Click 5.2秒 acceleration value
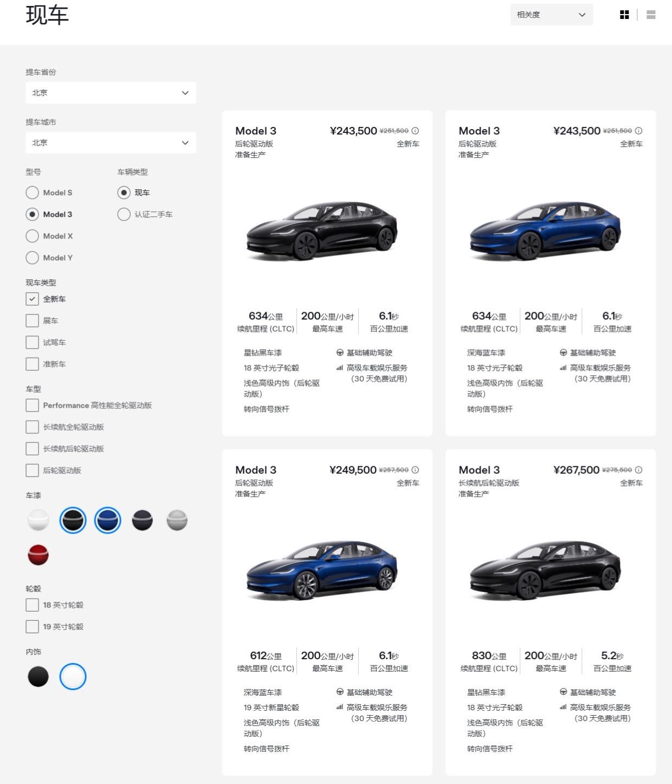The height and width of the screenshot is (784, 672). 612,656
